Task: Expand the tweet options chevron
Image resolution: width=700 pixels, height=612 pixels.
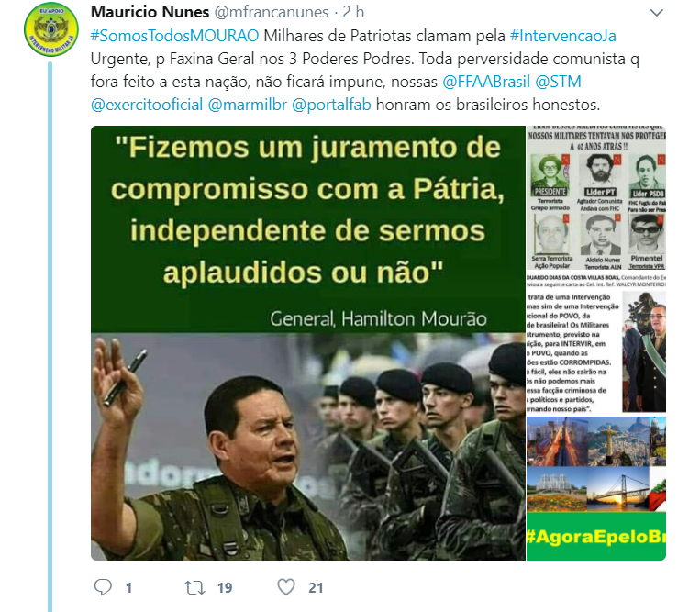Action: pyautogui.click(x=656, y=13)
